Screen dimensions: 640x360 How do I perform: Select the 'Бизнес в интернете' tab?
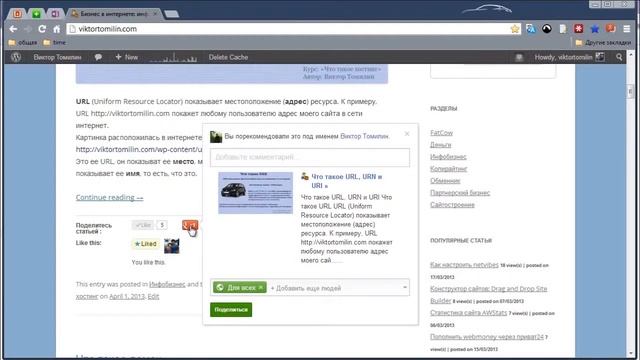click(113, 14)
